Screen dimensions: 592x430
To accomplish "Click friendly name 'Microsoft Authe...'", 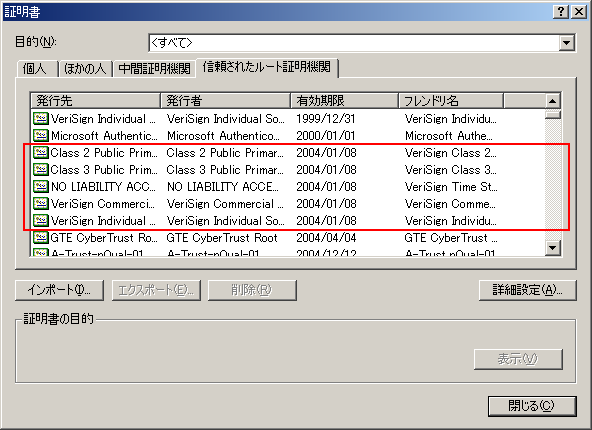I will 449,136.
